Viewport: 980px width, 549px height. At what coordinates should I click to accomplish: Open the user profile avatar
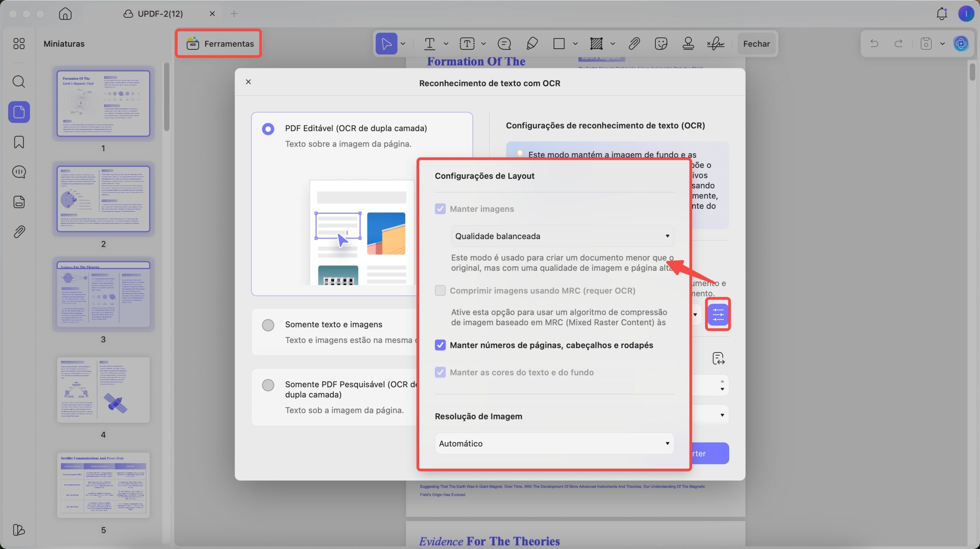(966, 14)
